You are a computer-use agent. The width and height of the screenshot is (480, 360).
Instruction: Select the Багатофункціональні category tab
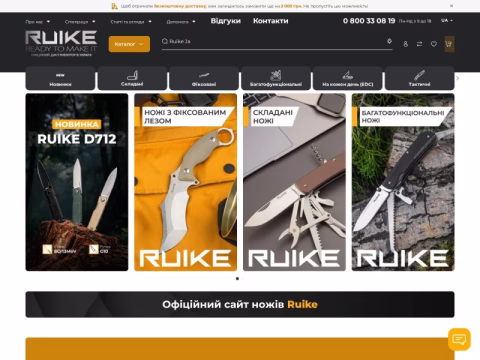click(276, 78)
